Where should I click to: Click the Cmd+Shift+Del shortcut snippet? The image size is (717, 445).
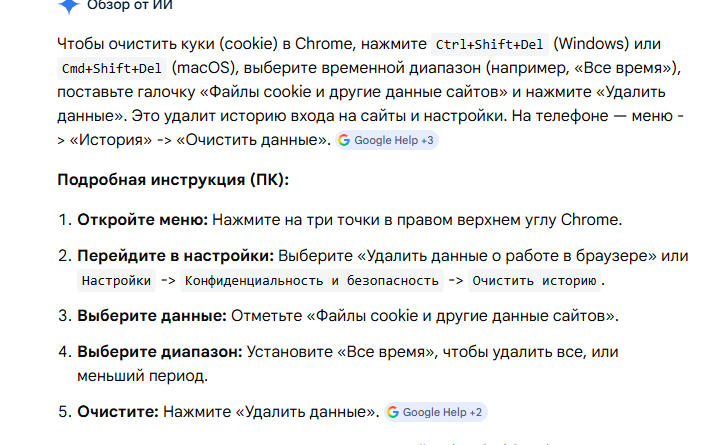click(x=112, y=69)
